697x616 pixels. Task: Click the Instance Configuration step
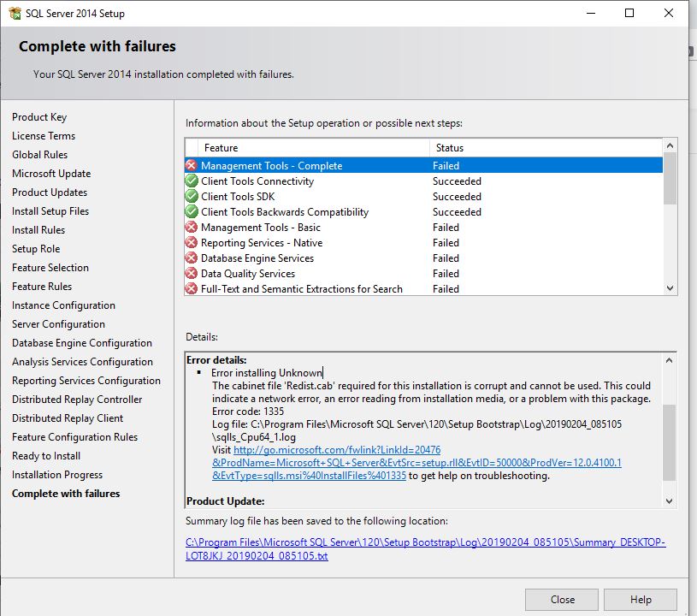(x=63, y=305)
